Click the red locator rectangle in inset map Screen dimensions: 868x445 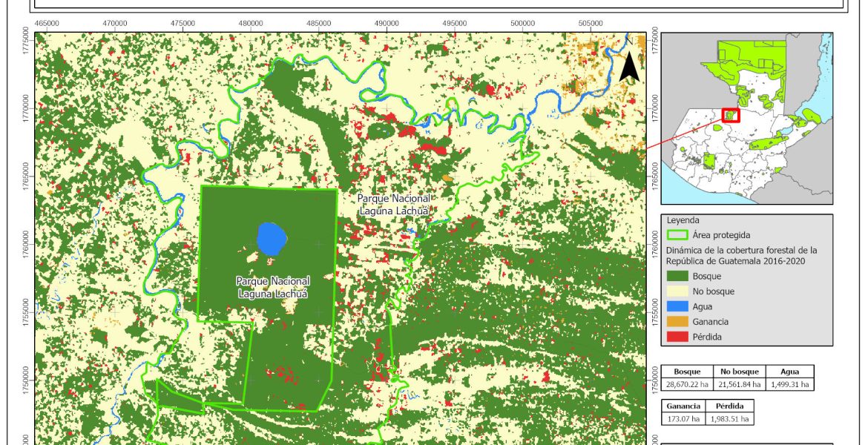[x=731, y=116]
